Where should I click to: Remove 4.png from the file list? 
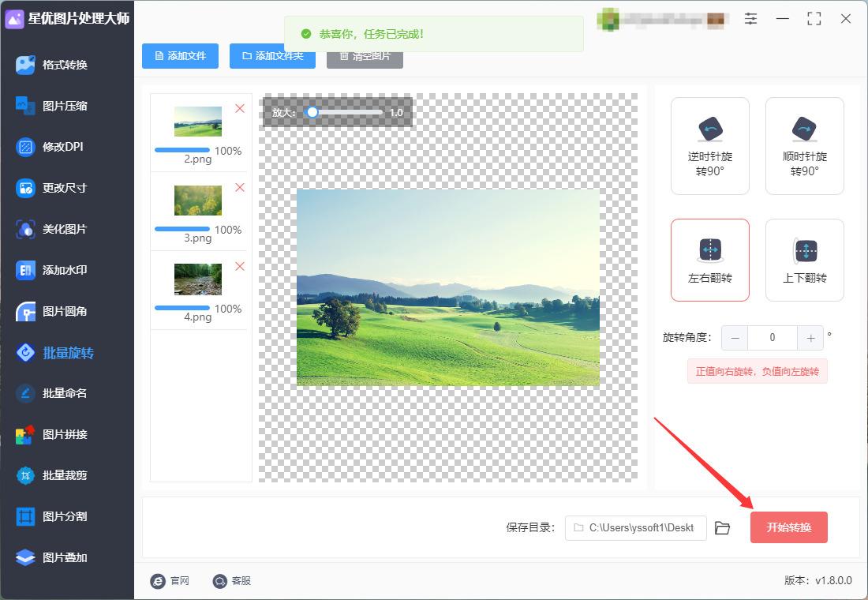[240, 267]
